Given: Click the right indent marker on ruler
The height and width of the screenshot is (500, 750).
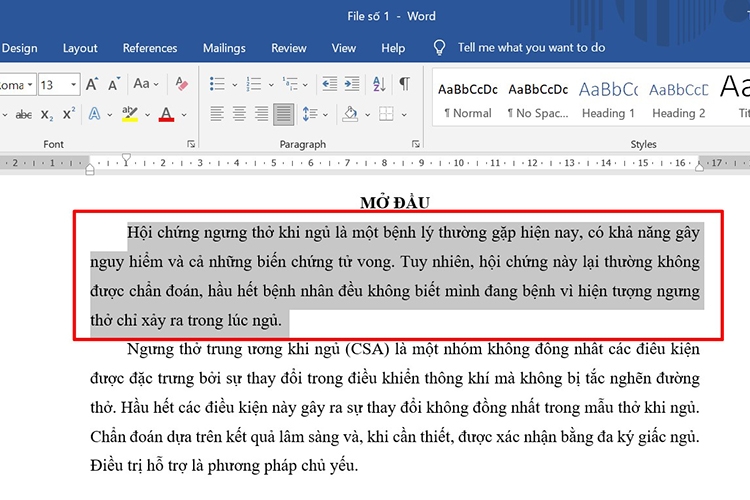Looking at the screenshot, I should coord(699,167).
